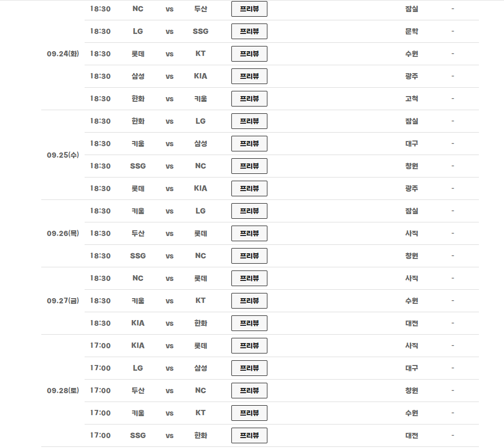Click 프리뷰 for 키울 vs LG at 잠실
The height and width of the screenshot is (448, 504).
(249, 211)
